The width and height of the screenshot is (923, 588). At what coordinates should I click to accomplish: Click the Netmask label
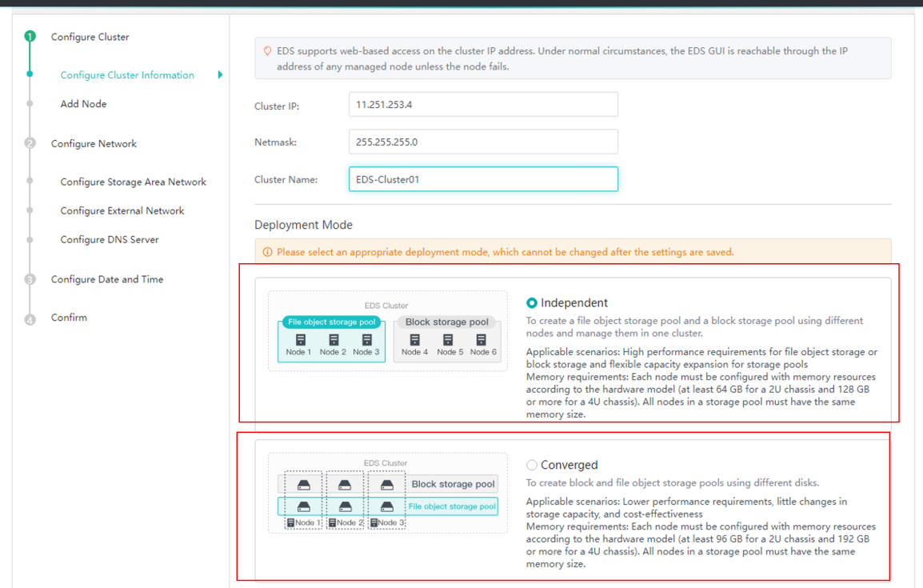pos(275,142)
